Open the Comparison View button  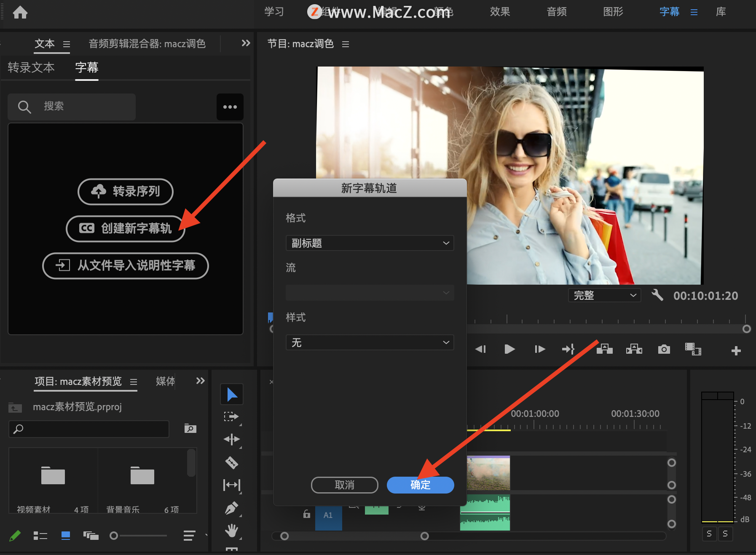pos(693,349)
